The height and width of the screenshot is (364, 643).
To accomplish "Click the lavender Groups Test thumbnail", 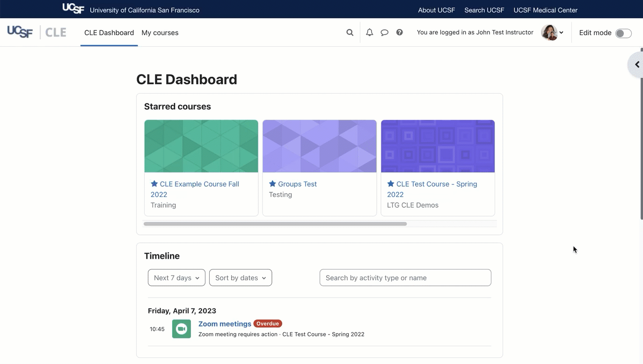I will coord(320,146).
